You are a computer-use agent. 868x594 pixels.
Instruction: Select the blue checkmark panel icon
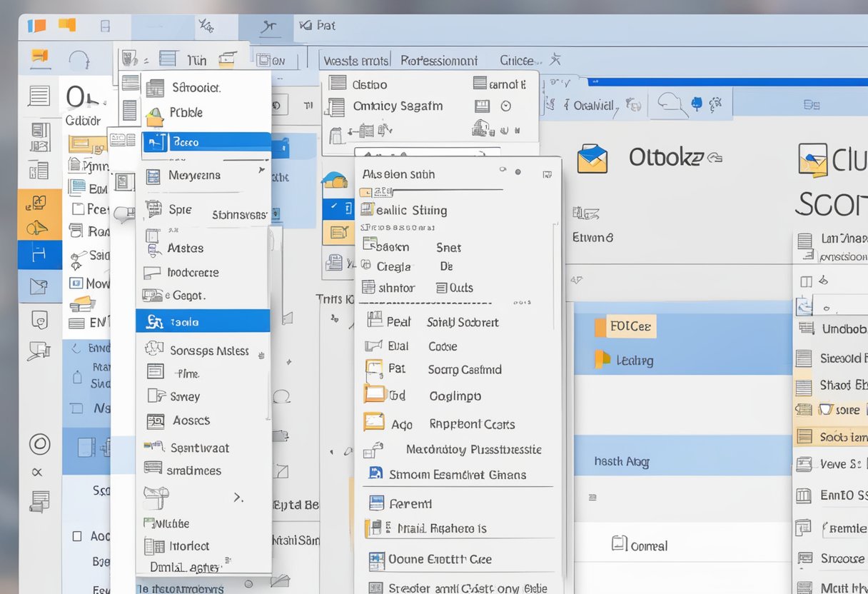[x=340, y=208]
